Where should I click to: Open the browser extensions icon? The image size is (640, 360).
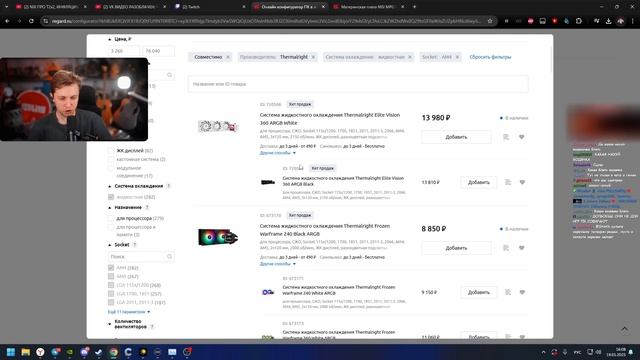pos(579,21)
